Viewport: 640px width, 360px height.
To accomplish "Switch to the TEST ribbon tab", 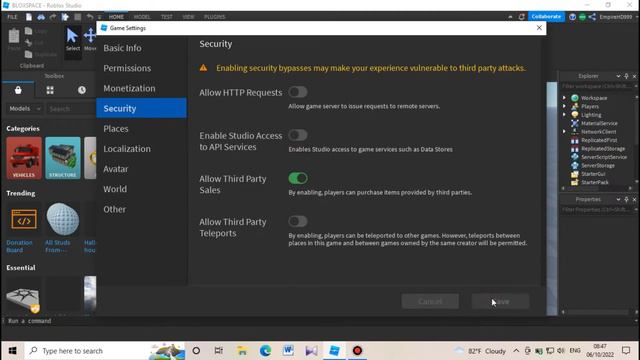I will pyautogui.click(x=167, y=17).
